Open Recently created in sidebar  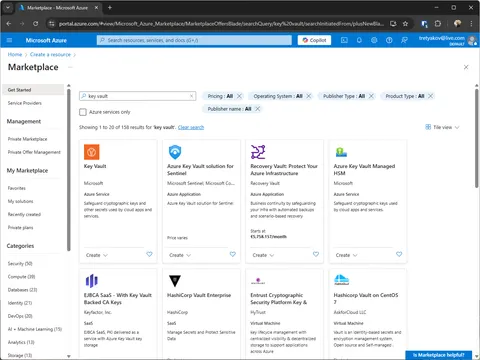[x=24, y=214]
